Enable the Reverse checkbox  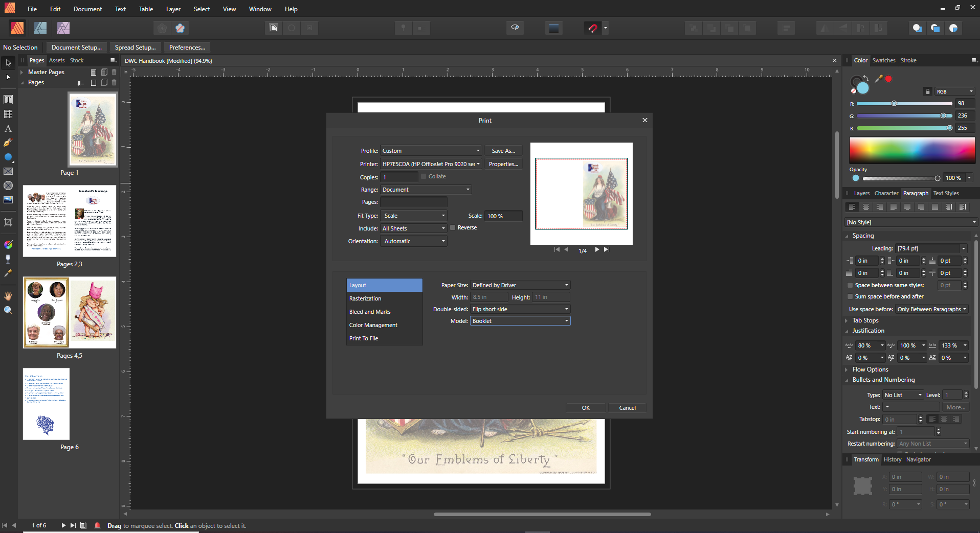tap(453, 228)
